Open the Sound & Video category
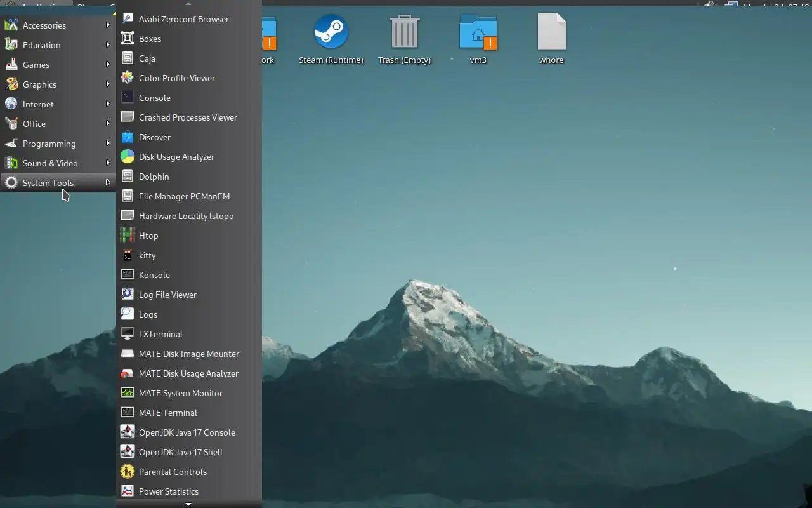Viewport: 812px width, 508px height. (58, 163)
